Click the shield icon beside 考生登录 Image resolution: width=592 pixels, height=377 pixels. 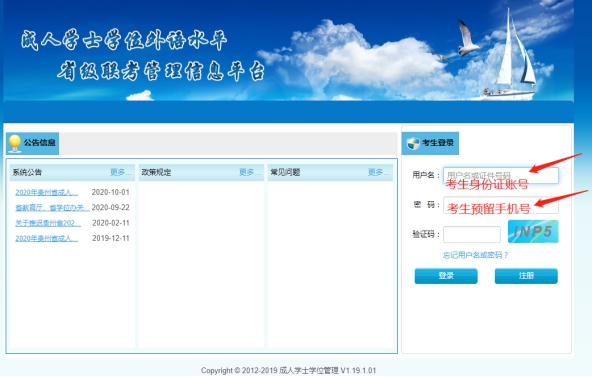point(413,143)
